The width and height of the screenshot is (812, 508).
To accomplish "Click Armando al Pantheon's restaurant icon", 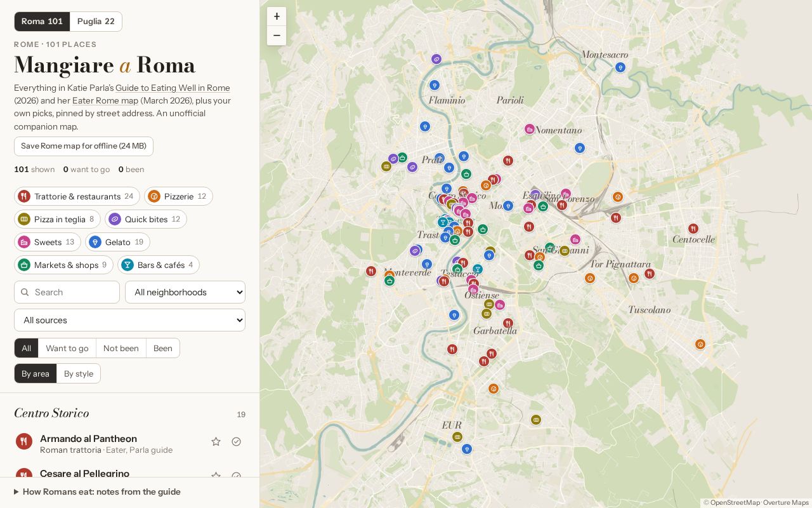I will pos(24,441).
